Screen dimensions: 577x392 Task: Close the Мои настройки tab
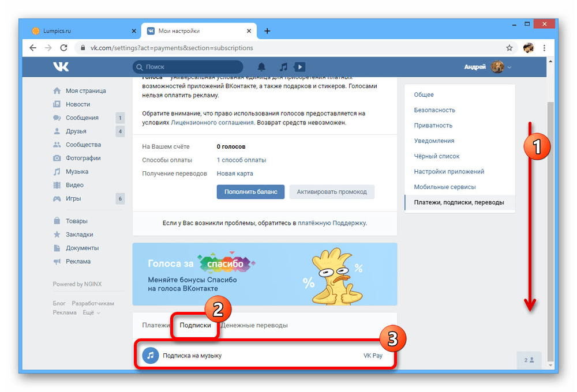(x=249, y=31)
